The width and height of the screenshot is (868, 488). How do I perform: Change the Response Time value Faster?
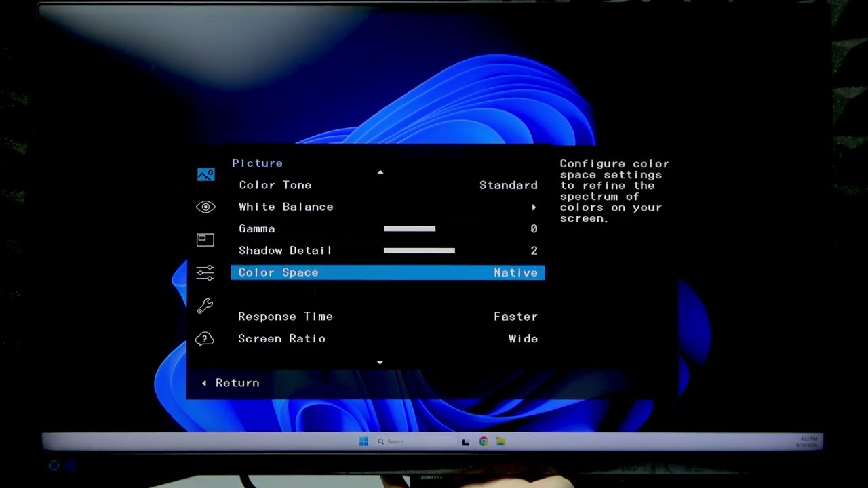click(516, 317)
